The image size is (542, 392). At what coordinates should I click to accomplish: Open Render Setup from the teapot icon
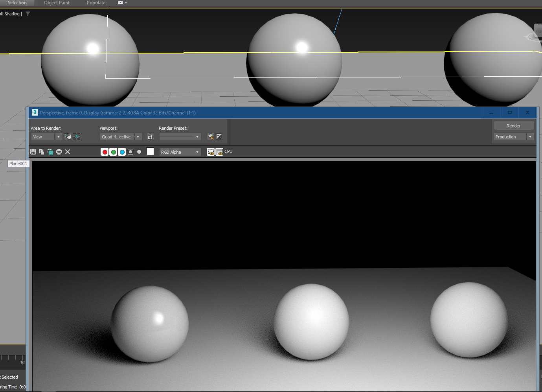pyautogui.click(x=211, y=136)
